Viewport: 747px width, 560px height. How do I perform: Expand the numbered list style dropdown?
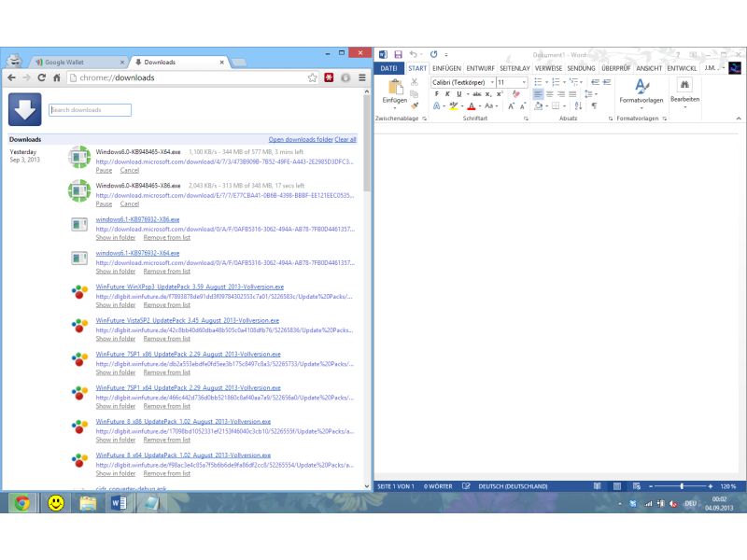[x=565, y=82]
